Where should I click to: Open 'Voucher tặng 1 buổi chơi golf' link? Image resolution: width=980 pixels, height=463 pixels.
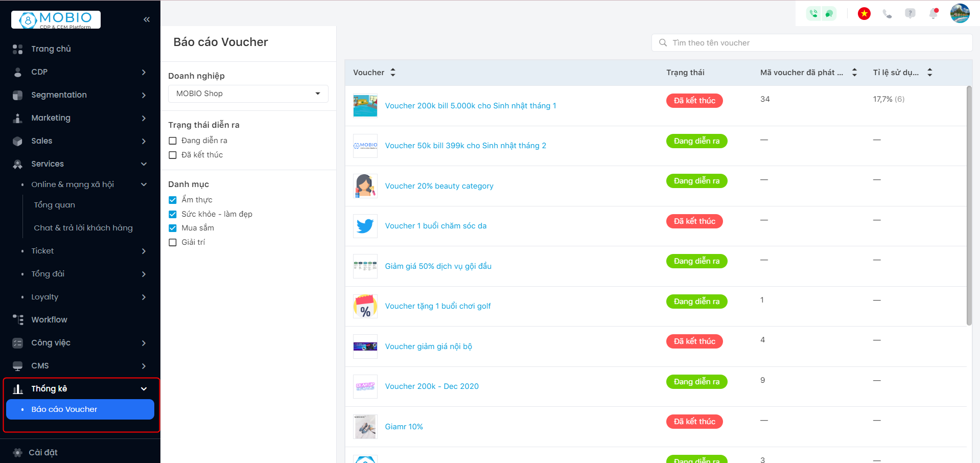[x=437, y=306]
